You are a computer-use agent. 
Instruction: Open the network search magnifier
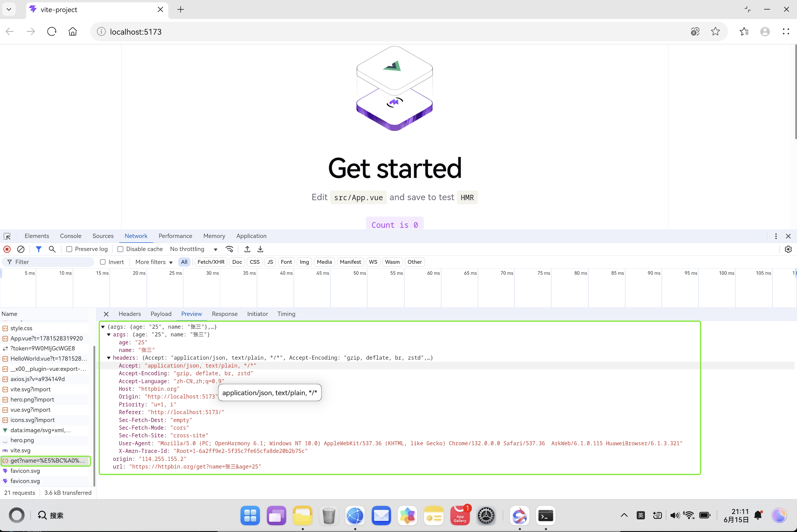[52, 249]
